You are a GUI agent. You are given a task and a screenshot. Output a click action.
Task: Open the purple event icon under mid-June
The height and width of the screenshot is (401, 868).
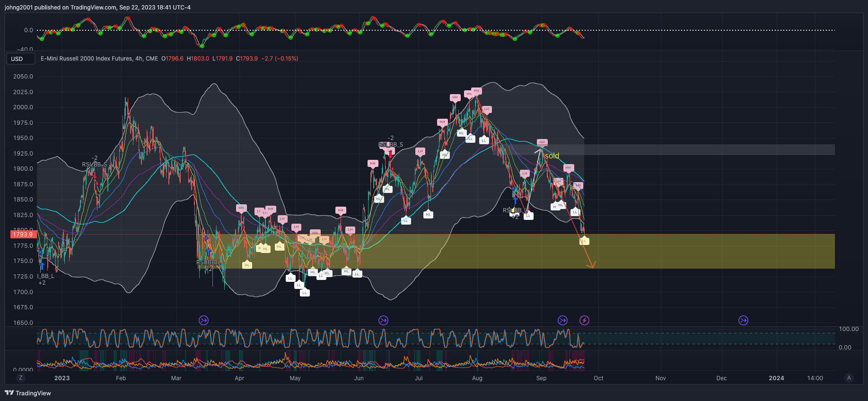point(383,321)
